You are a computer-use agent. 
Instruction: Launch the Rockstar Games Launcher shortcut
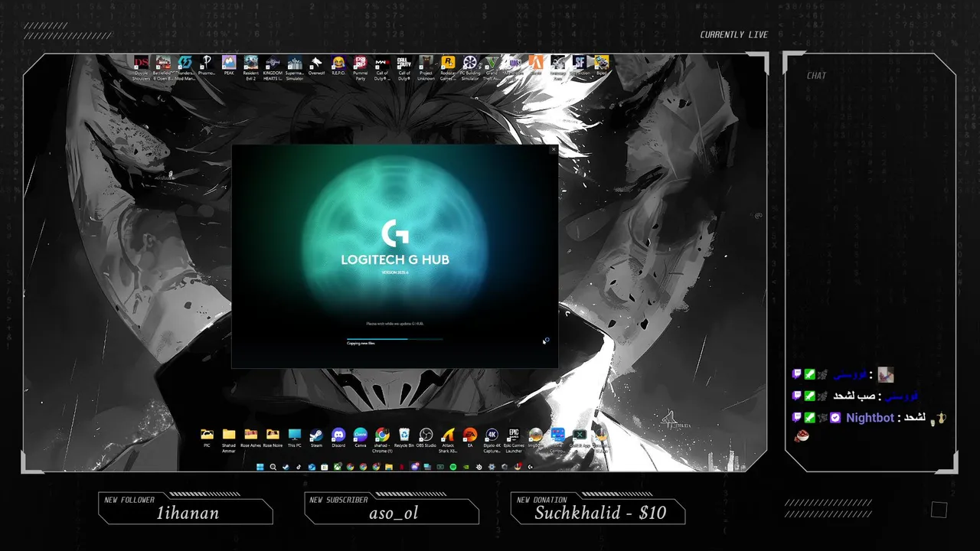[x=448, y=67]
